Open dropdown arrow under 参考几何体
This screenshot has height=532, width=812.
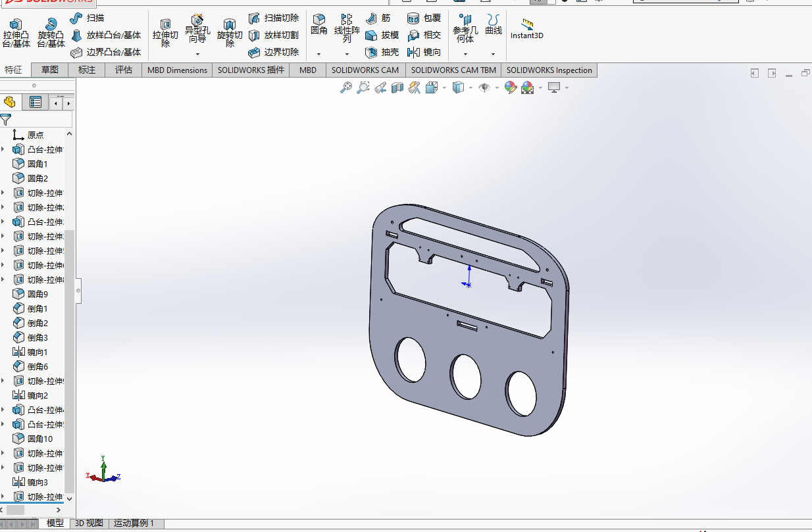point(465,54)
